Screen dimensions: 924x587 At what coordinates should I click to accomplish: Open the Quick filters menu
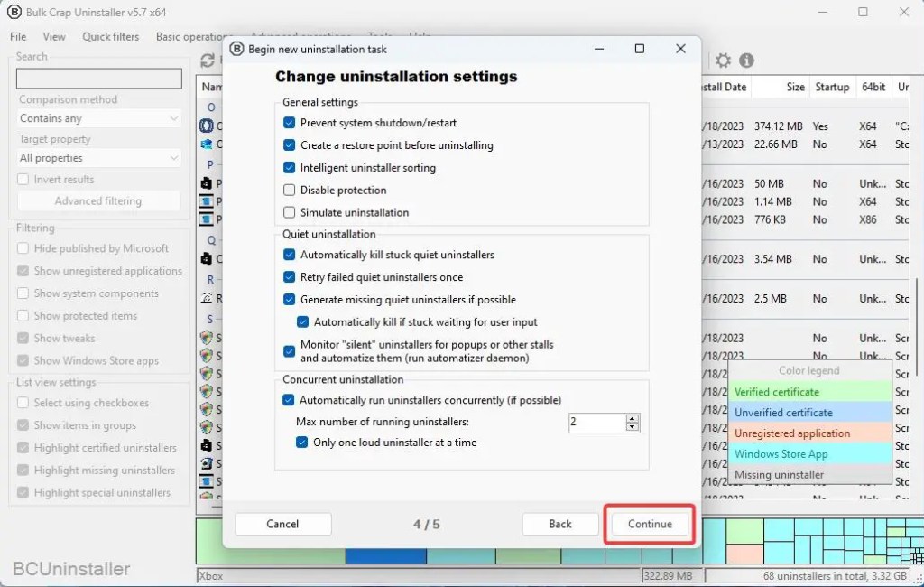[111, 37]
